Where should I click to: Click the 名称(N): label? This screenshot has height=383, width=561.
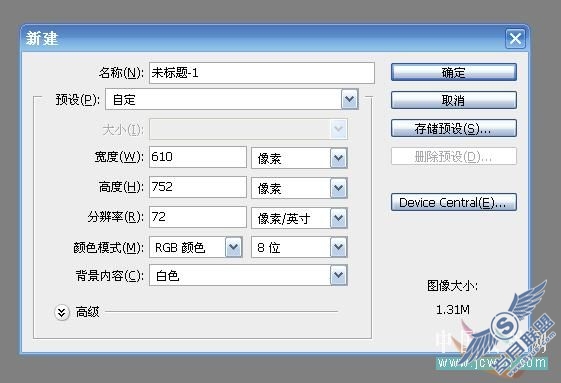pyautogui.click(x=121, y=73)
